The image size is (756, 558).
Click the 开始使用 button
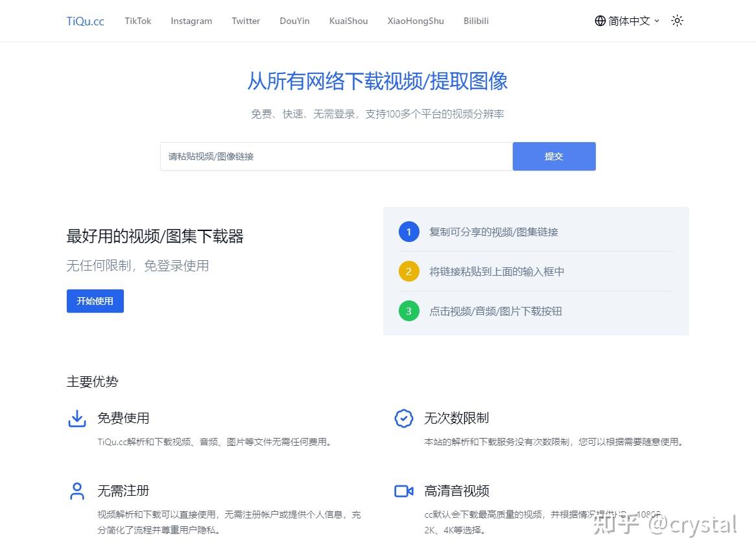click(95, 301)
